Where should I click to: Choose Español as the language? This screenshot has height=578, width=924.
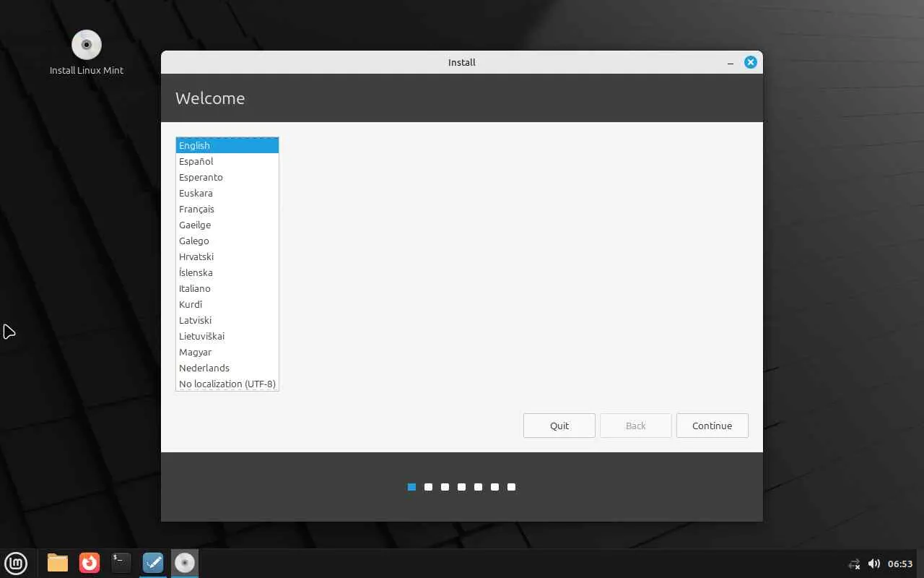coord(227,161)
